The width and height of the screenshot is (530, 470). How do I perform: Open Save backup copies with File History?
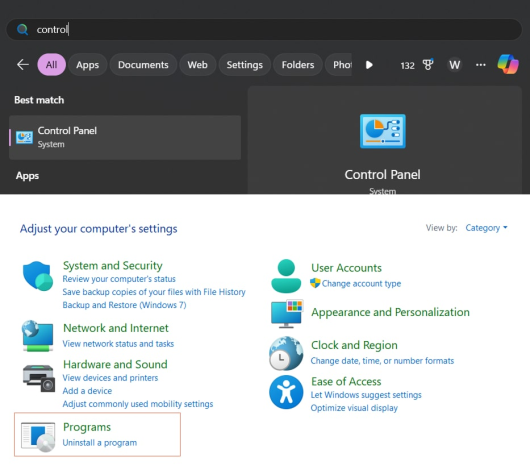[154, 292]
